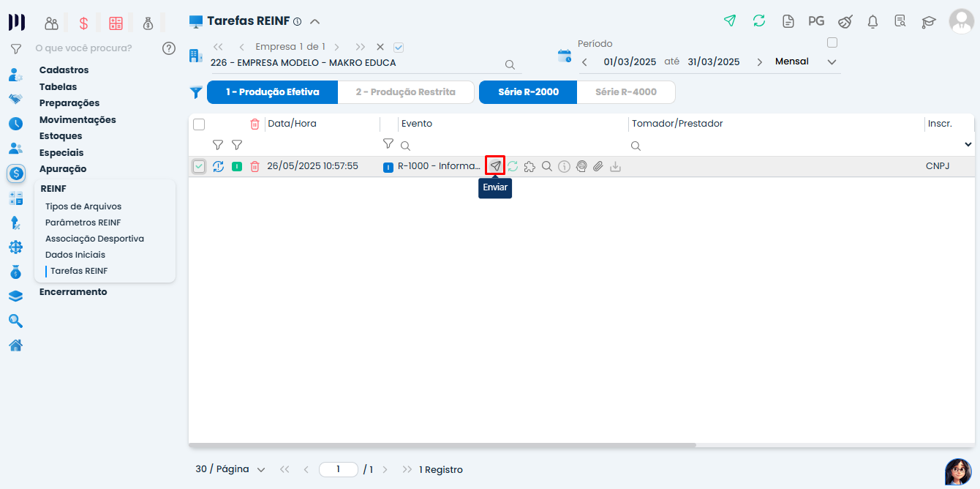980x489 pixels.
Task: Open notifications via the bell icon
Action: (872, 22)
